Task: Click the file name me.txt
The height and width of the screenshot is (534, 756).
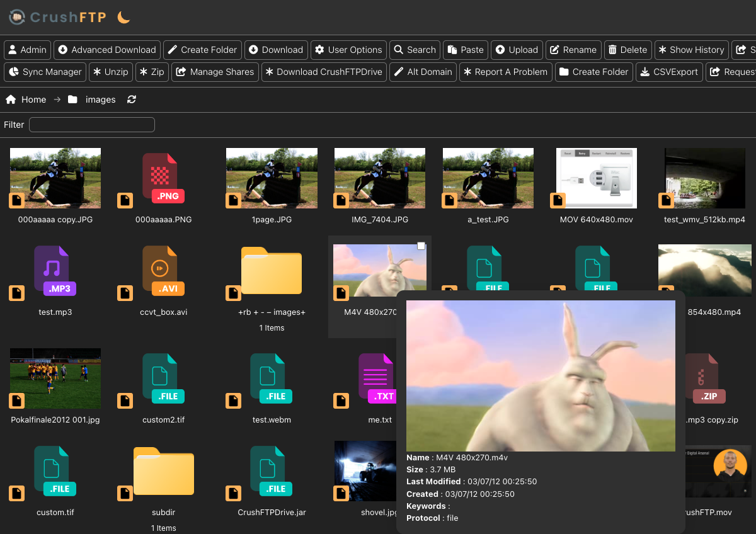Action: [380, 419]
